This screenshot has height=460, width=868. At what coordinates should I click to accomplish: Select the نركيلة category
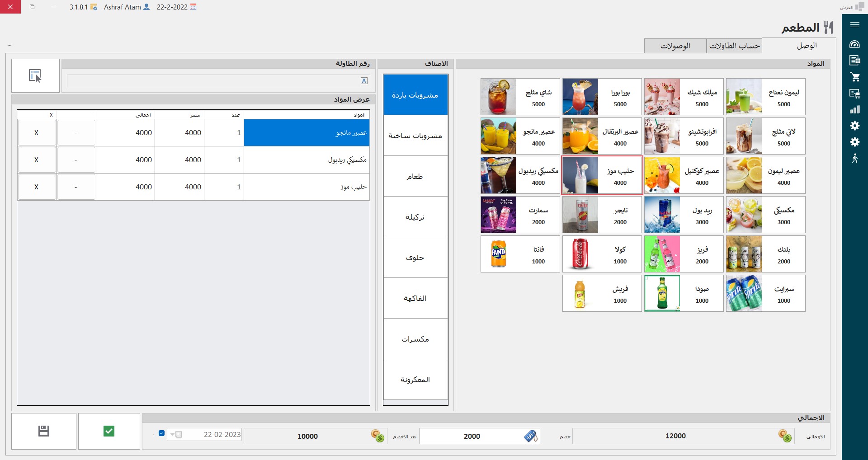click(415, 217)
